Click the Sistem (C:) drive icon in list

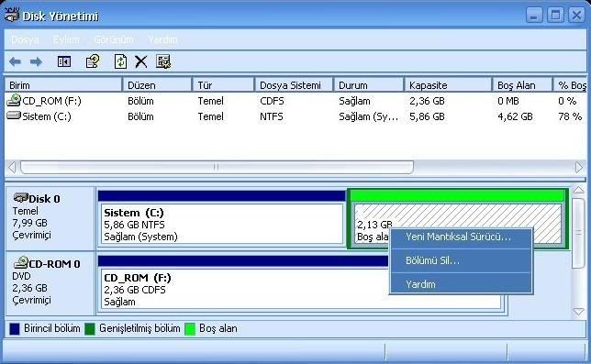14,116
